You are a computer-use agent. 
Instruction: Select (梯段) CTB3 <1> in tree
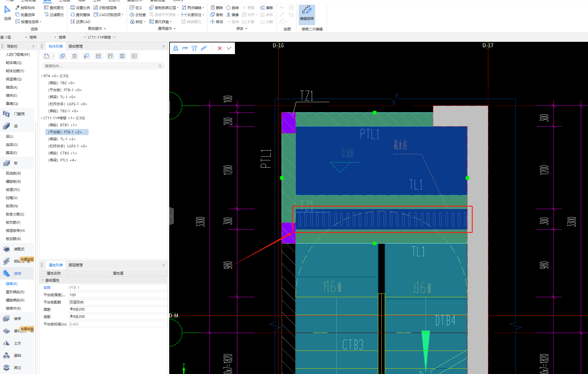(63, 153)
